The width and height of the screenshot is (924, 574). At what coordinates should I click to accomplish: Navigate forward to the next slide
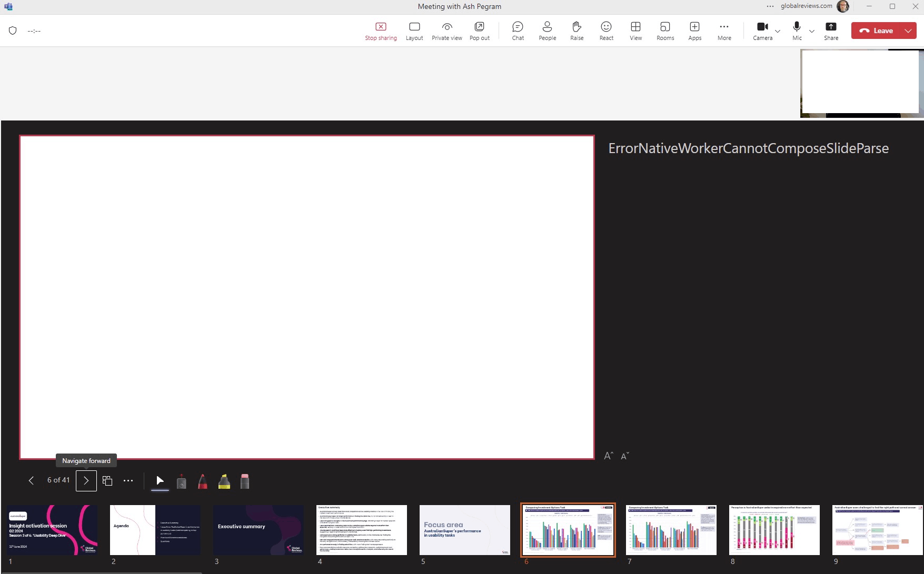[86, 480]
